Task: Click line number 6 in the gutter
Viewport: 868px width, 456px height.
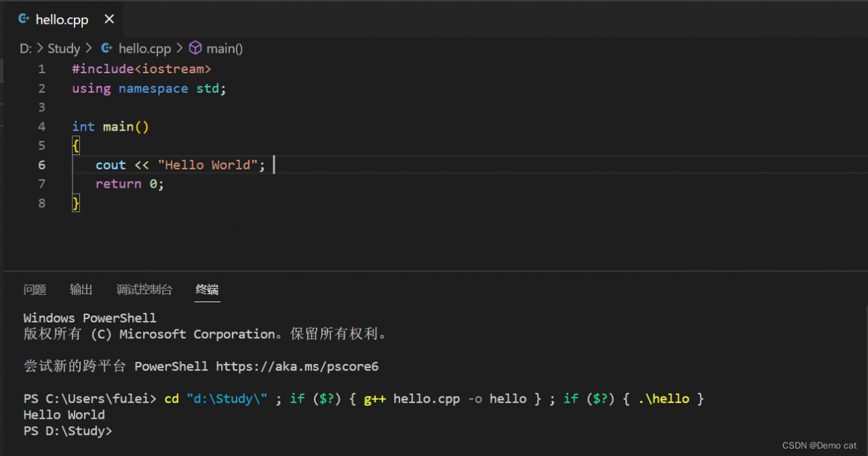Action: 42,165
